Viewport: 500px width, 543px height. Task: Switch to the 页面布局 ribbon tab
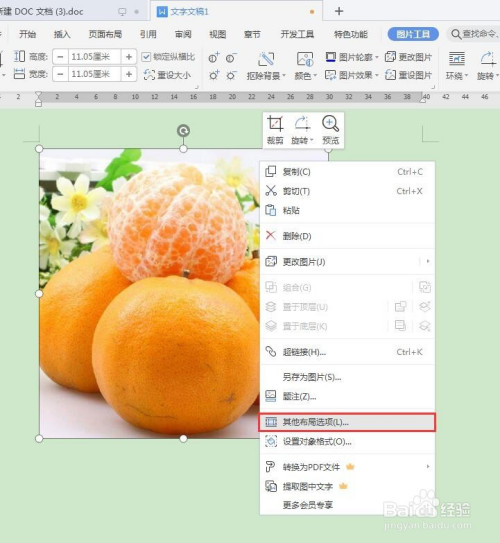(x=105, y=34)
